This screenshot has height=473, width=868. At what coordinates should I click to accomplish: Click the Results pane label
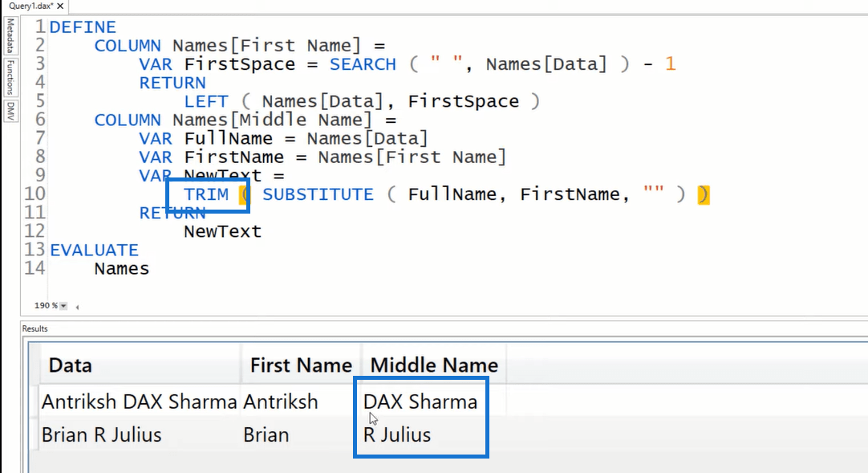click(x=34, y=328)
